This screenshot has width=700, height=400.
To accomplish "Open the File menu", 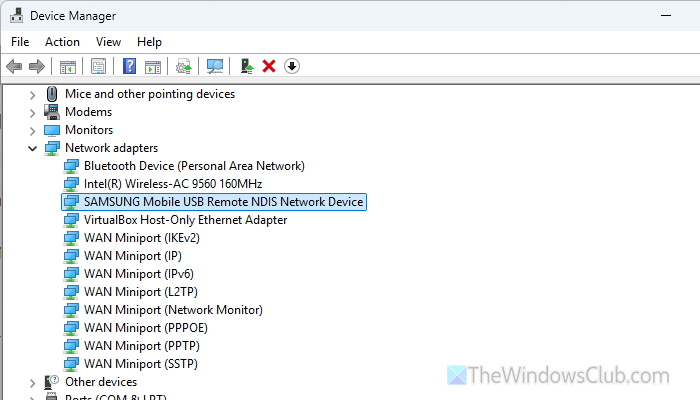I will pyautogui.click(x=20, y=42).
